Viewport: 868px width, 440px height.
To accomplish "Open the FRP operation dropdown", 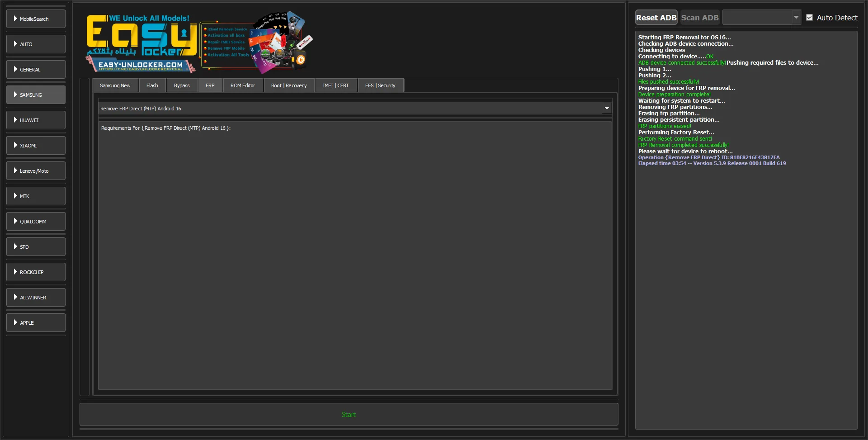I will [606, 109].
